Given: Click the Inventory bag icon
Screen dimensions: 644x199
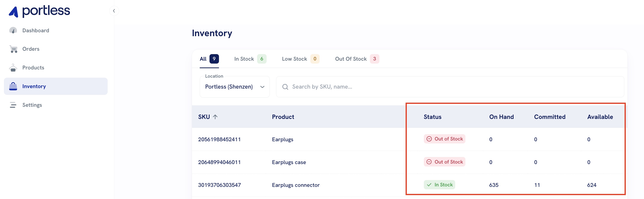Looking at the screenshot, I should [13, 86].
